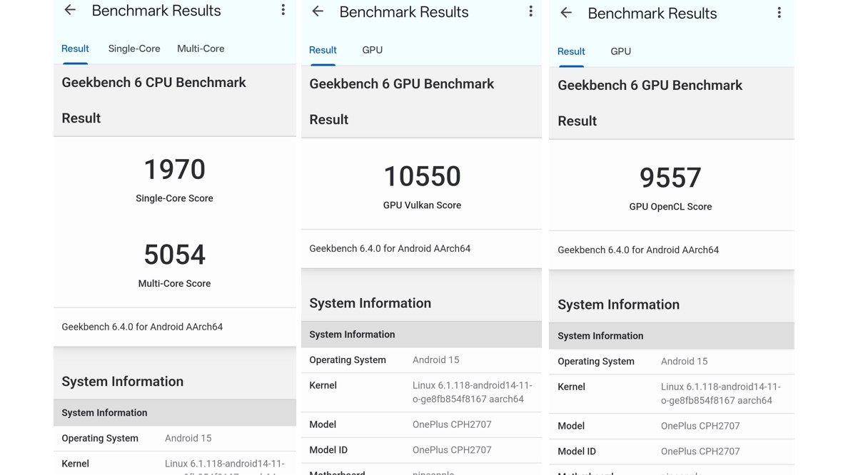Image resolution: width=868 pixels, height=475 pixels.
Task: Click Kernel value in OpenCL panel
Action: click(x=721, y=394)
